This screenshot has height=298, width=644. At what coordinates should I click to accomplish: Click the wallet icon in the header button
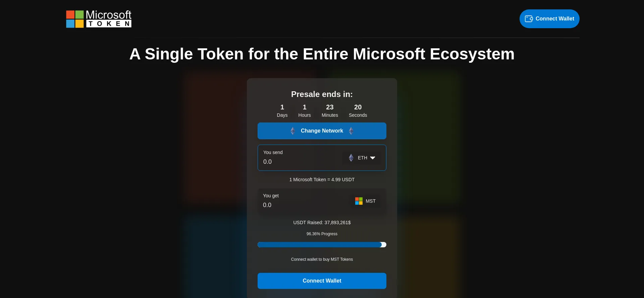tap(529, 19)
